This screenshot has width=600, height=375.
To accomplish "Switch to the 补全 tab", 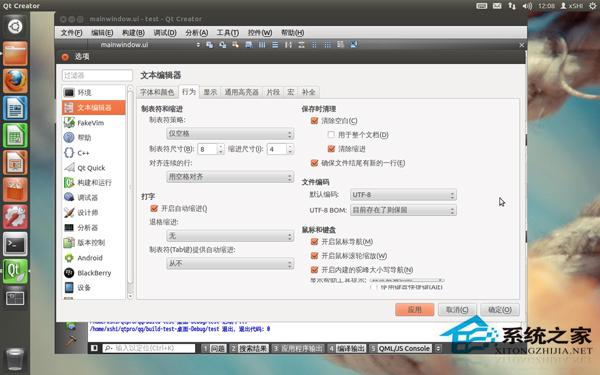I will (309, 92).
